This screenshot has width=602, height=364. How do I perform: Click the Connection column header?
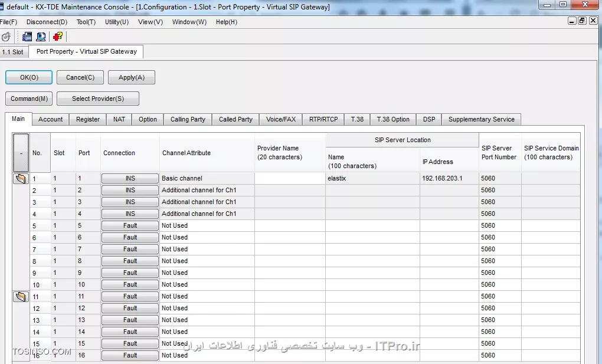point(130,153)
